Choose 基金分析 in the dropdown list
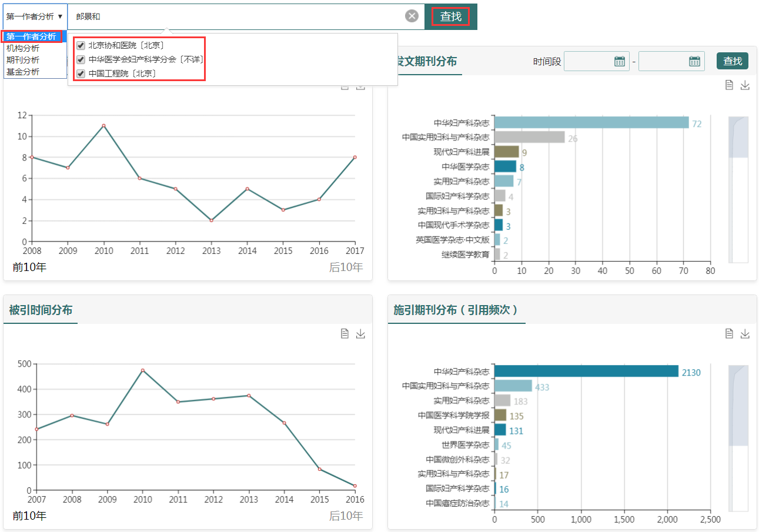Viewport: 759px width, 532px height. tap(23, 72)
